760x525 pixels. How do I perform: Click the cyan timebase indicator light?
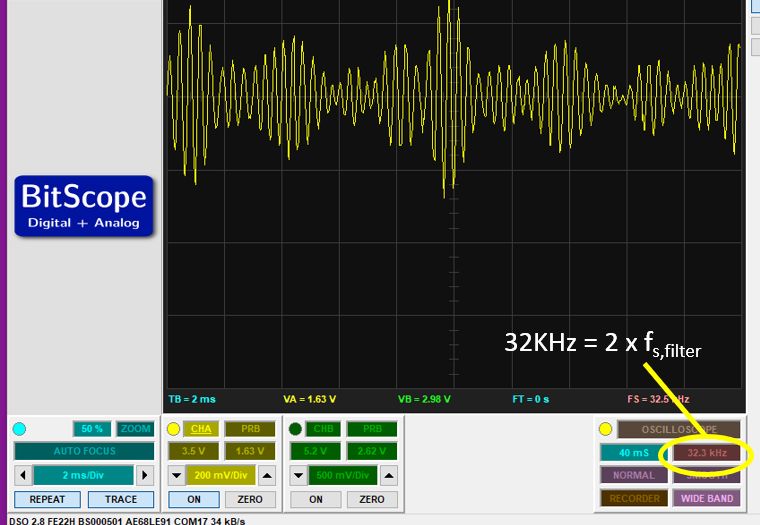coord(19,429)
